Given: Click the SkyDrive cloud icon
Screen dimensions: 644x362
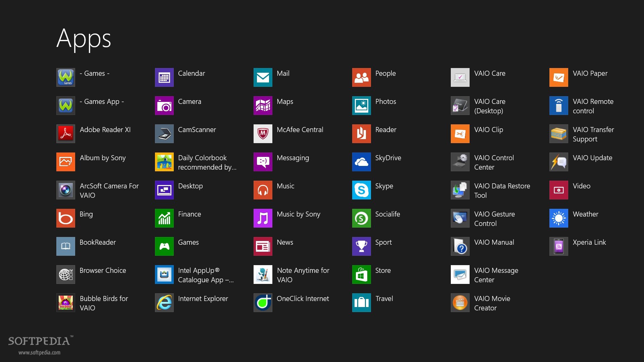Looking at the screenshot, I should [362, 162].
